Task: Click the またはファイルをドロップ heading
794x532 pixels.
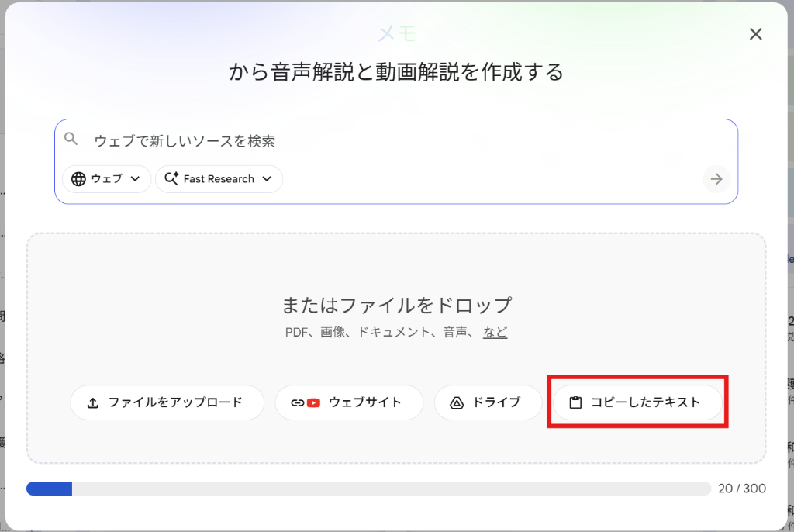Action: click(x=396, y=305)
